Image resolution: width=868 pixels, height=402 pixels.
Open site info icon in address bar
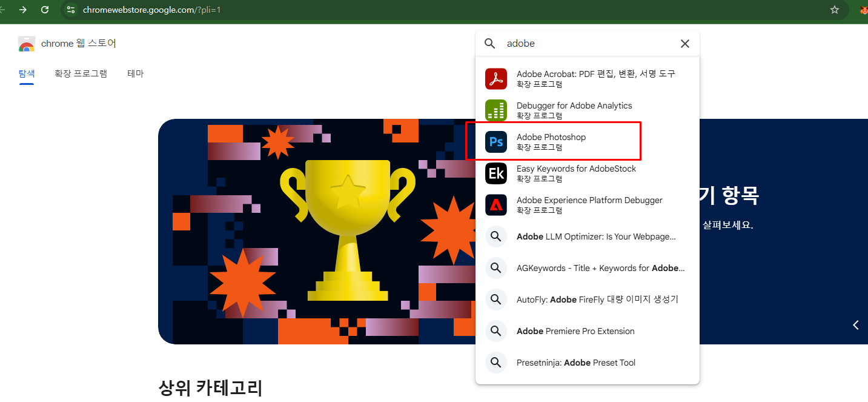[71, 10]
